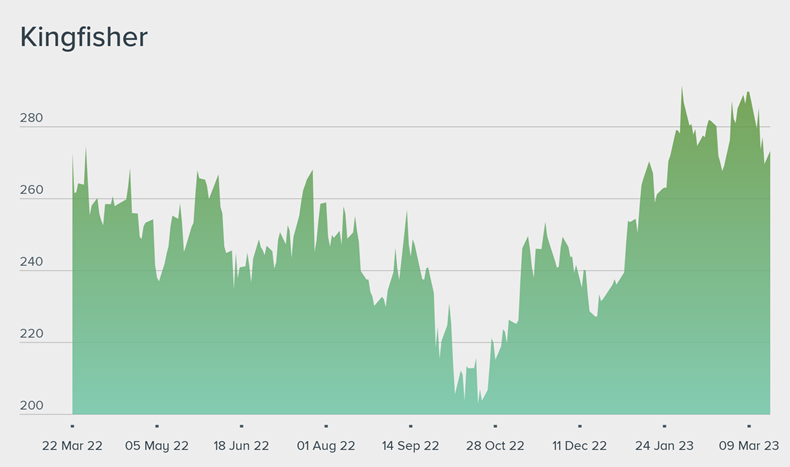The width and height of the screenshot is (790, 467).
Task: Click the tick mark above 22 Mar 22
Action: click(x=72, y=426)
